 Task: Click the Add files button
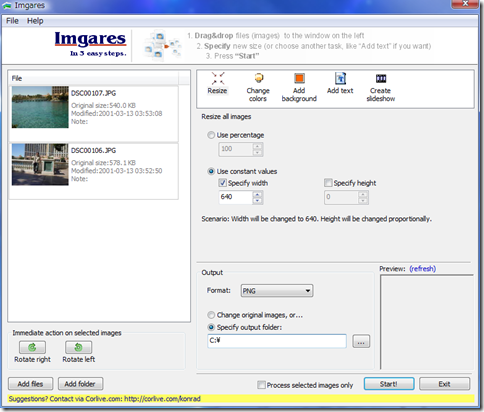[x=30, y=384]
